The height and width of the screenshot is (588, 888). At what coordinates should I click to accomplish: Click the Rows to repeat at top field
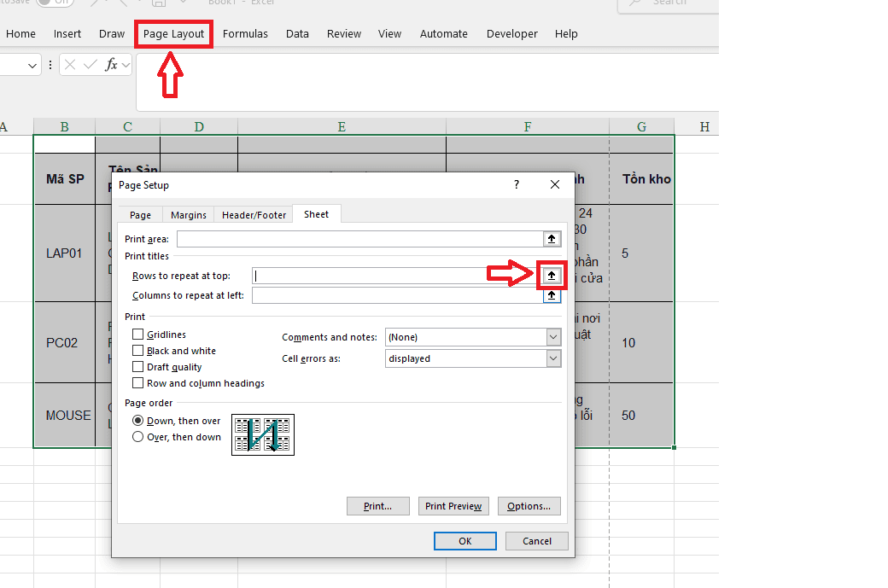pyautogui.click(x=398, y=276)
